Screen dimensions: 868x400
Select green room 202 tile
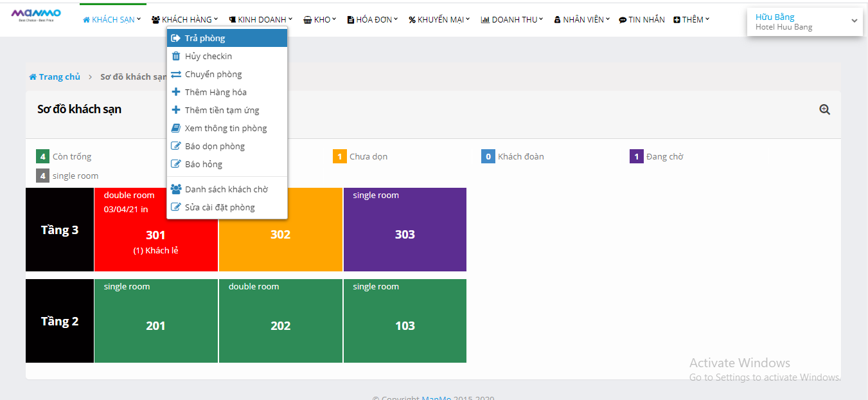tap(280, 321)
